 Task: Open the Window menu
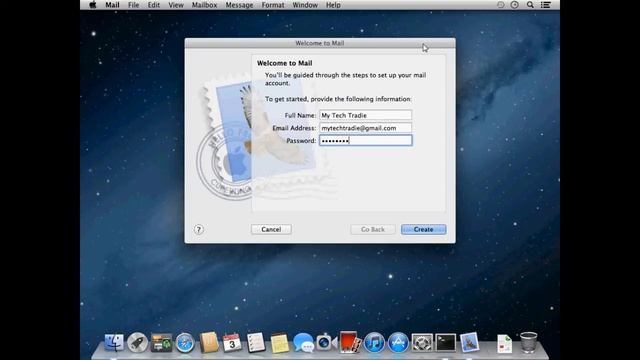pyautogui.click(x=305, y=5)
